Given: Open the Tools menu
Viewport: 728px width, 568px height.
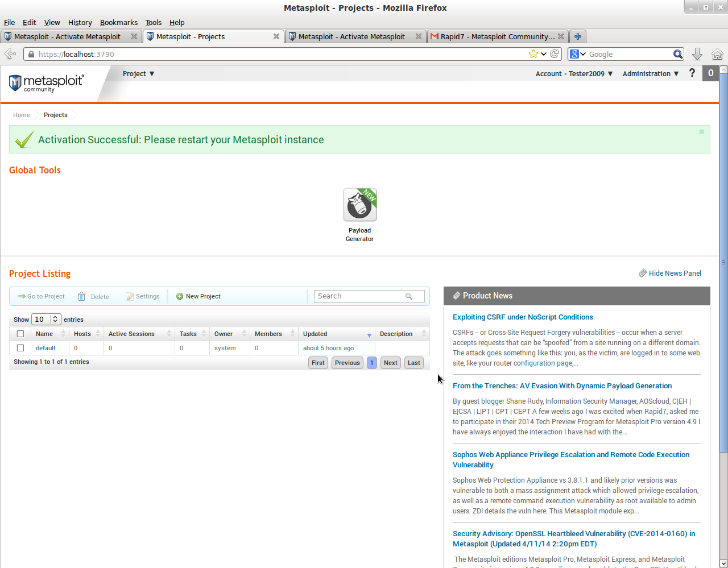Looking at the screenshot, I should click(154, 22).
